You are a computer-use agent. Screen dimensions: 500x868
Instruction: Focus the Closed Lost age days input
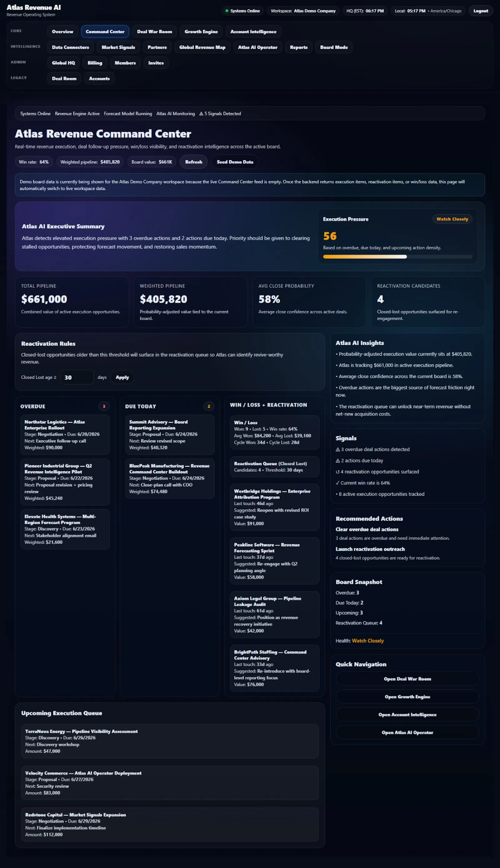(77, 377)
